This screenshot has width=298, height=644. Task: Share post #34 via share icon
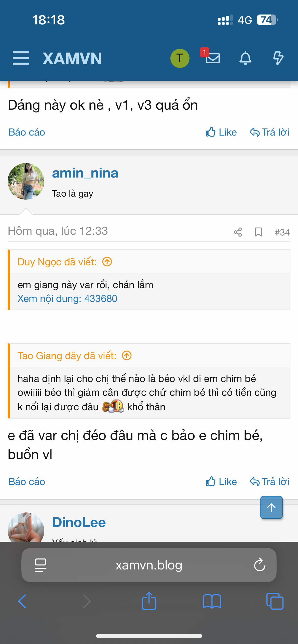[x=238, y=232]
